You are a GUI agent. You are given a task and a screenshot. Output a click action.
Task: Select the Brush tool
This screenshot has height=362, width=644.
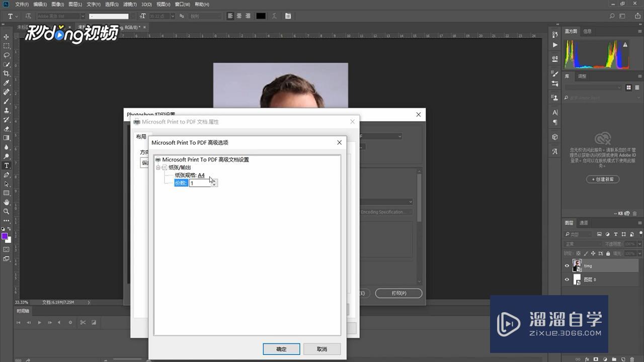(7, 101)
